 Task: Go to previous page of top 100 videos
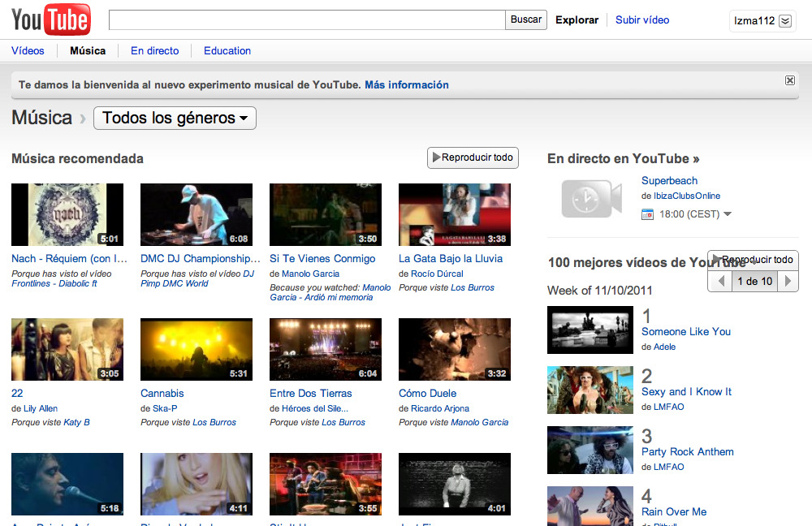coord(720,281)
